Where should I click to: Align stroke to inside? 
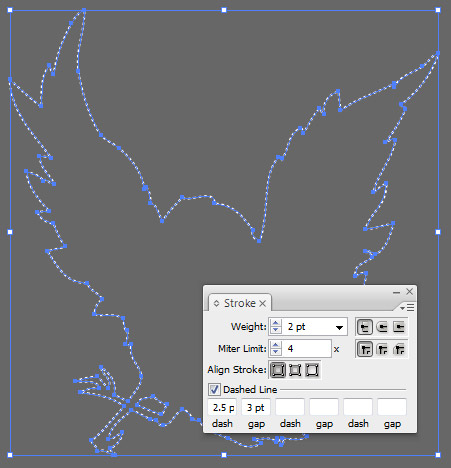[295, 370]
